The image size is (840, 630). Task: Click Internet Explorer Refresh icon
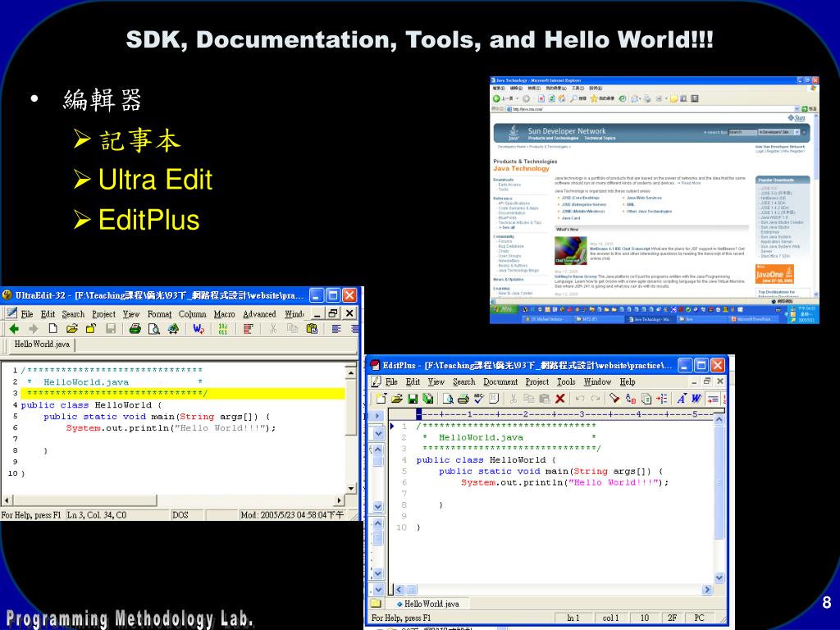click(552, 98)
